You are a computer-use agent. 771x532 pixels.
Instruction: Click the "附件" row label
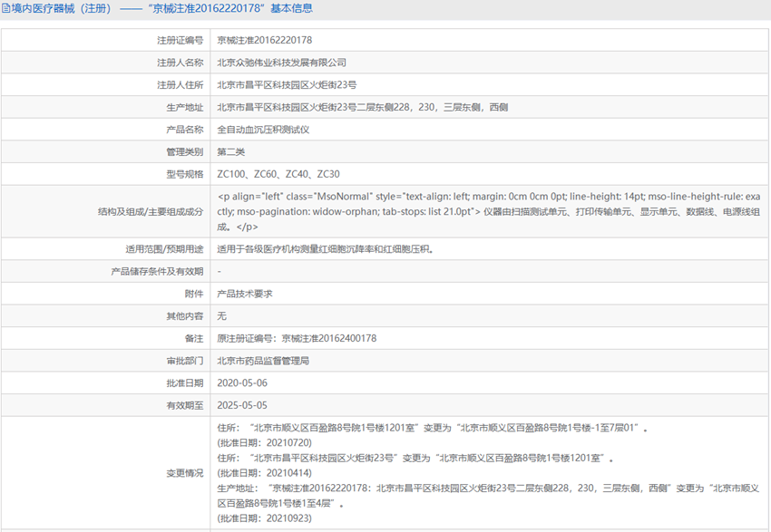point(194,294)
